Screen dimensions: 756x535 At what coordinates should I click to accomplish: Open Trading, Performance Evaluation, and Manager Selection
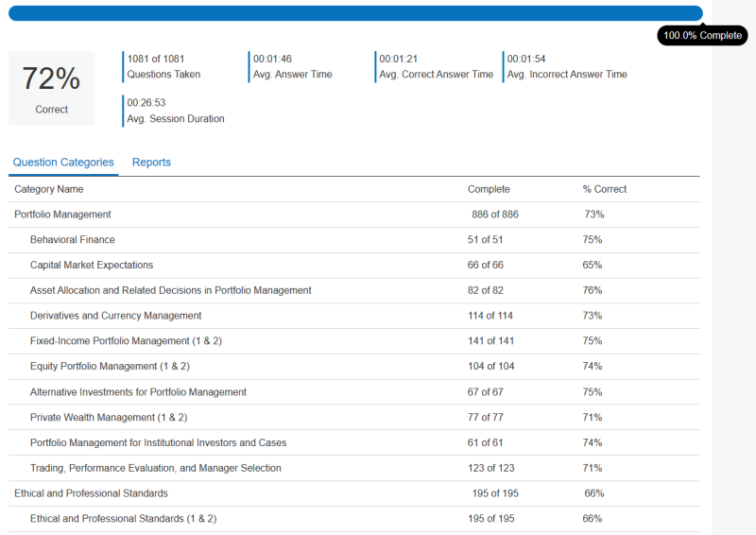pos(156,469)
